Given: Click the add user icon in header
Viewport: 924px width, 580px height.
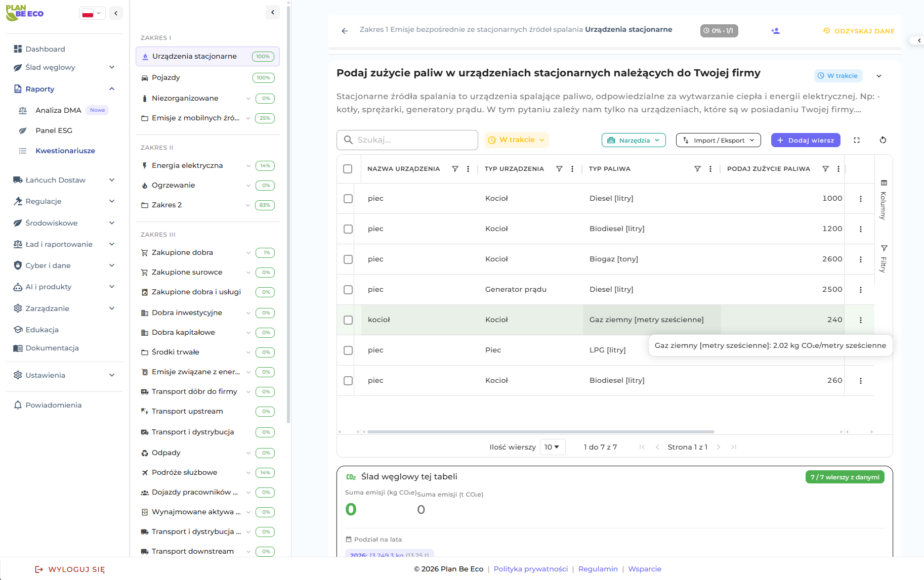Looking at the screenshot, I should (775, 31).
